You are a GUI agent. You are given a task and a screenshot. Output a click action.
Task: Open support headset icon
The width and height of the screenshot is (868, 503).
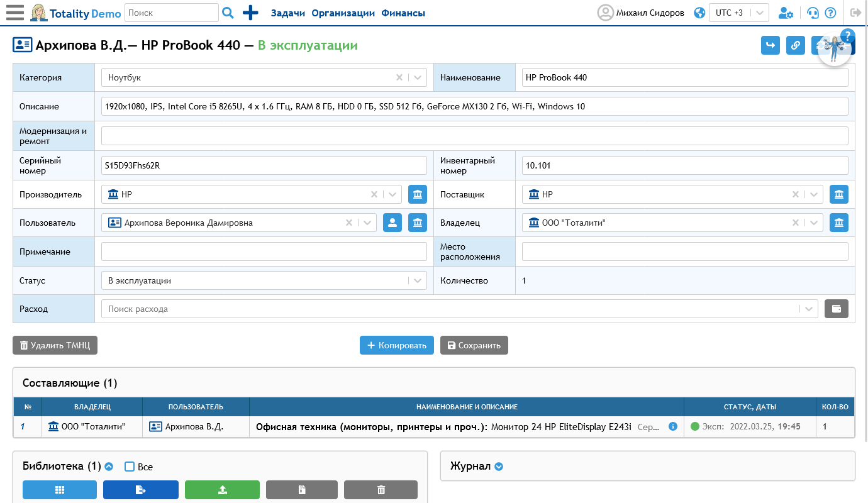[813, 13]
